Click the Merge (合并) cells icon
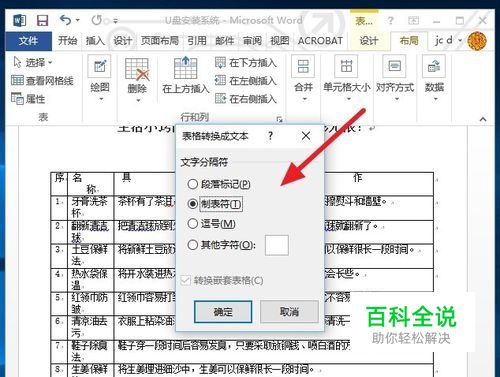The height and width of the screenshot is (377, 500). (303, 66)
